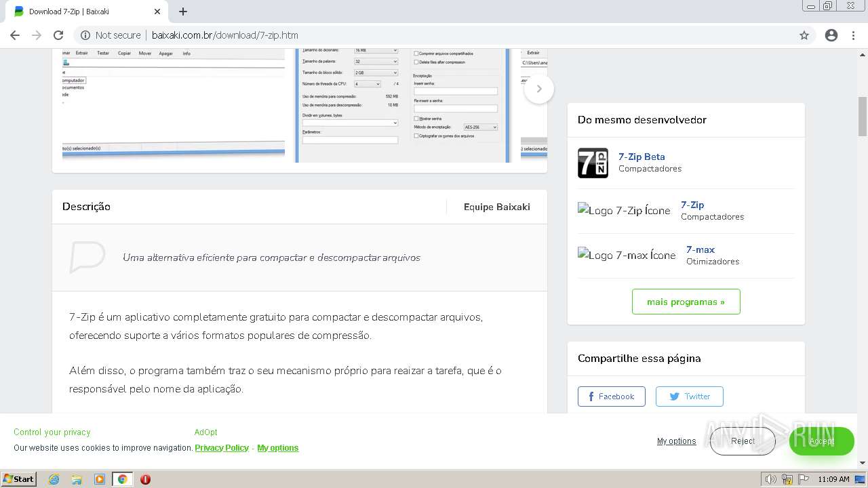Click the address bar URL
This screenshot has width=868, height=488.
pyautogui.click(x=224, y=35)
